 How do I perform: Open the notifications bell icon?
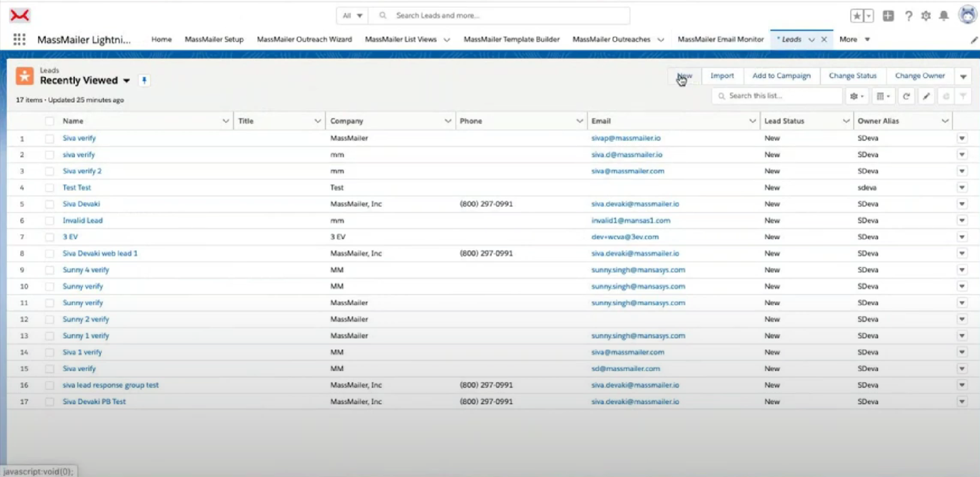tap(944, 16)
